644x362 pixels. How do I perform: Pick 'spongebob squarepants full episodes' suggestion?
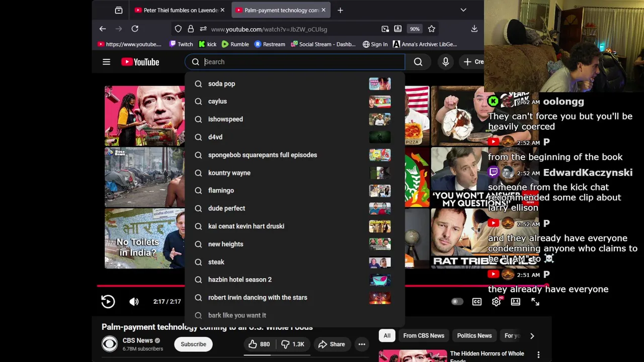[295, 155]
